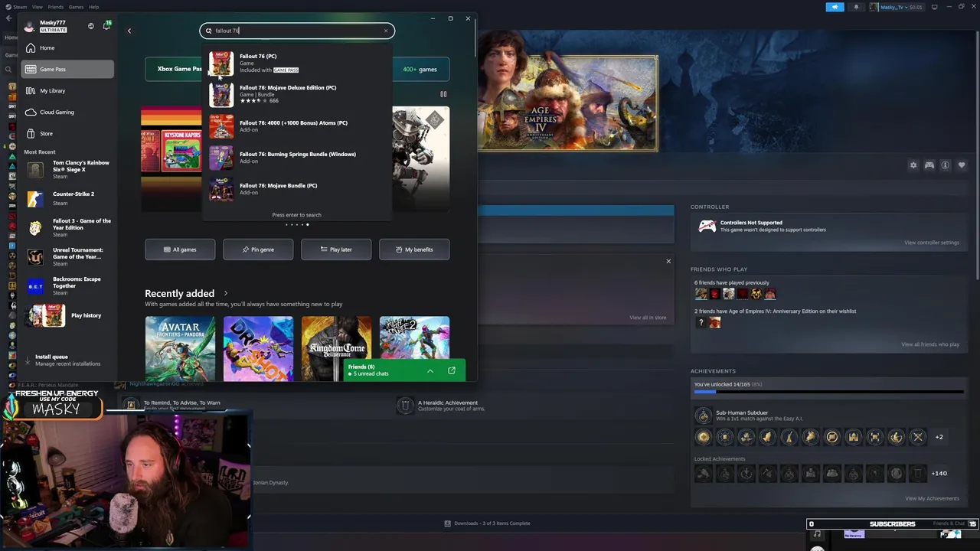Open Steam notifications bell
Viewport: 980px width, 551px height.
(x=856, y=7)
